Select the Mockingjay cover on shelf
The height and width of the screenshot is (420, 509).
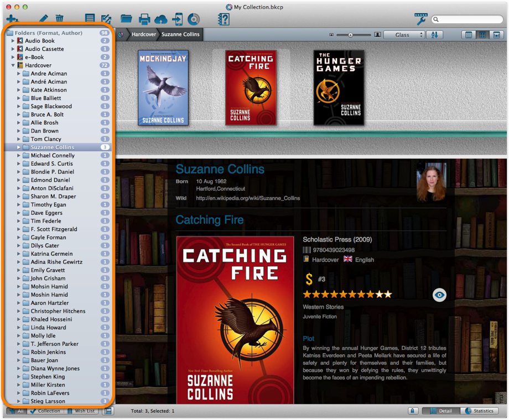point(163,87)
